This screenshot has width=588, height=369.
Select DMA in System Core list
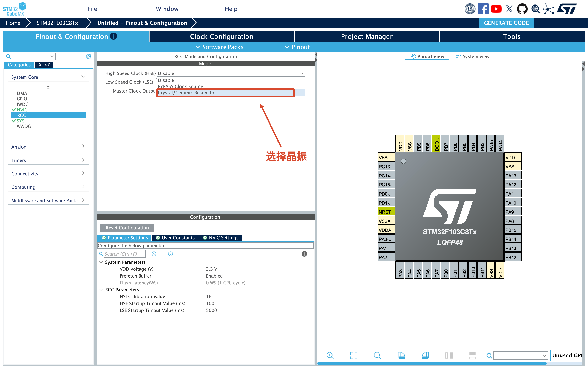pos(22,93)
